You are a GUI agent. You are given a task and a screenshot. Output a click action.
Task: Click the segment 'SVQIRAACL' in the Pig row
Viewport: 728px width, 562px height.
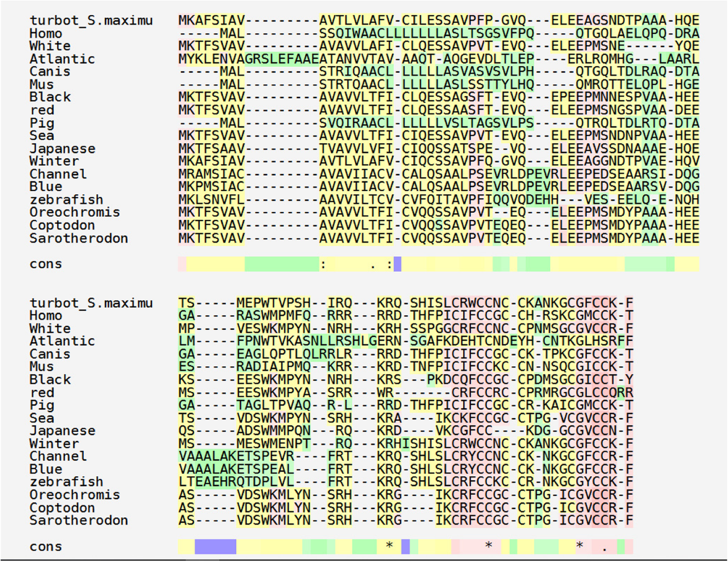tap(356, 123)
